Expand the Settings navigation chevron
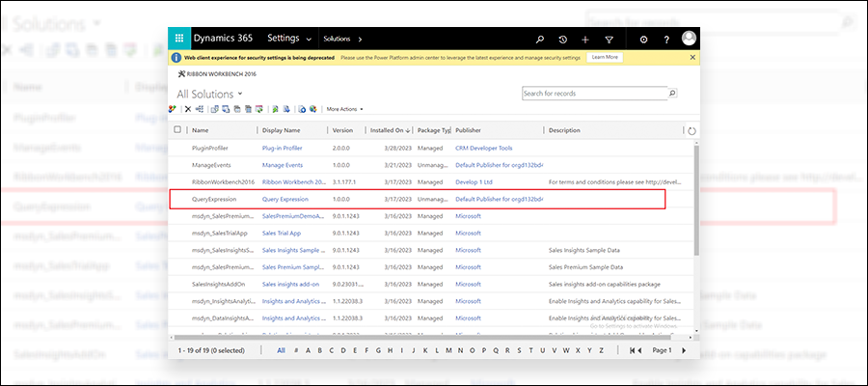Viewport: 868px width, 386px height. pyautogui.click(x=309, y=40)
